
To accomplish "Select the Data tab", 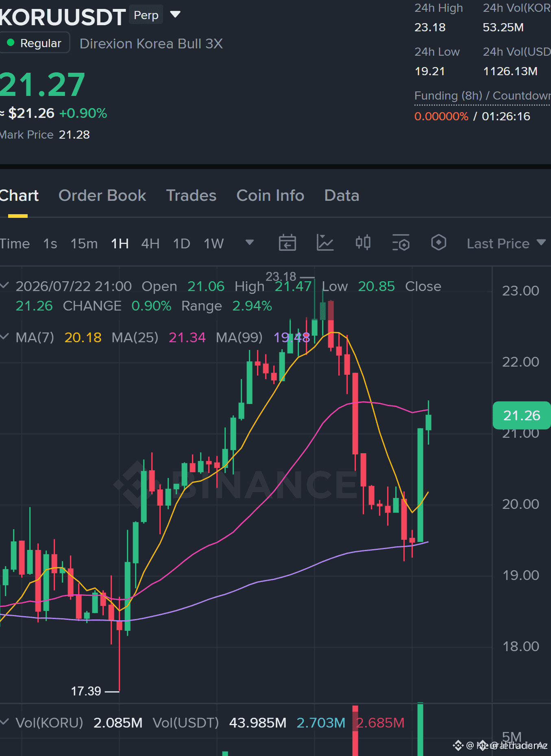I will [342, 196].
